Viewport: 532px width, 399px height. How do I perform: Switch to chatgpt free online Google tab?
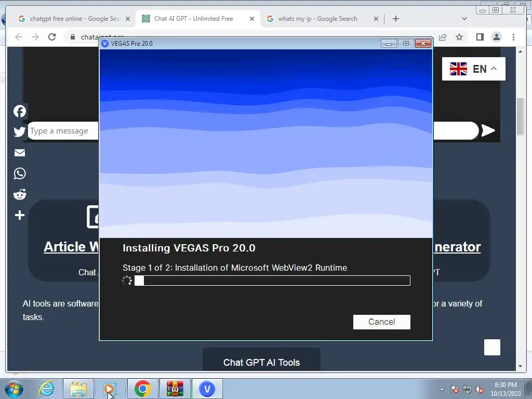[x=70, y=19]
